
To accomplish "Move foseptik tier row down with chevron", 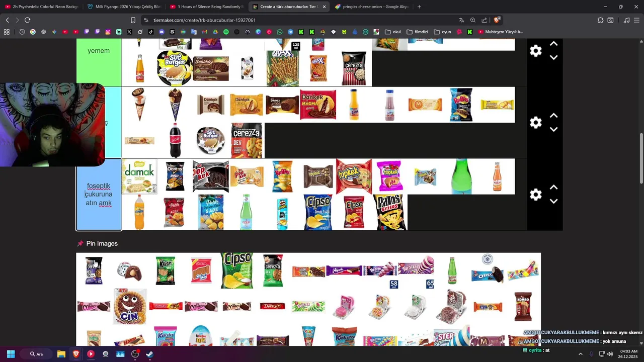I will click(553, 201).
